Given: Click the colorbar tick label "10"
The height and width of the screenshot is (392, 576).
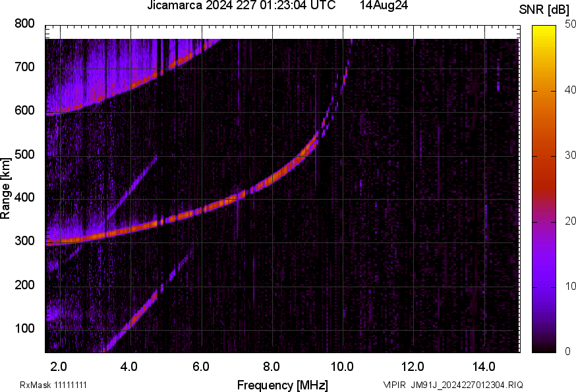Looking at the screenshot, I should 571,287.
